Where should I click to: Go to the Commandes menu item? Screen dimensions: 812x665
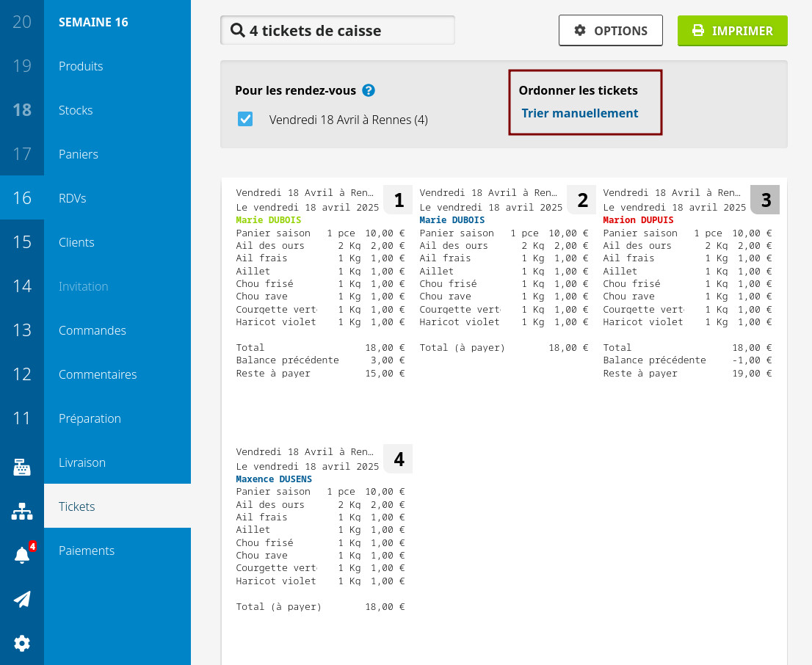point(93,330)
